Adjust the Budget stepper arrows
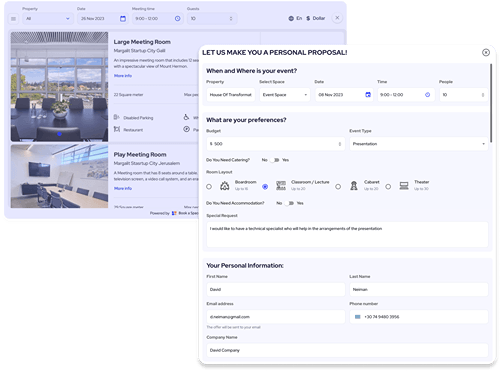 point(340,144)
